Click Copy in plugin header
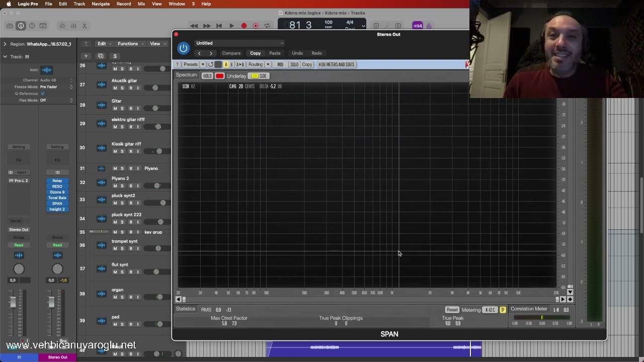 tap(256, 53)
